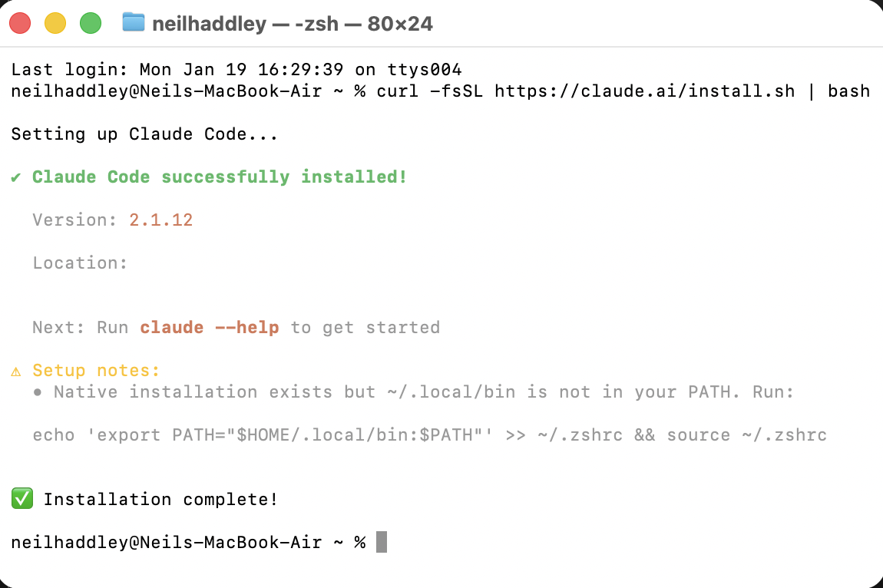Click the green checkbox emoji near Installation complete
The image size is (883, 588).
[21, 498]
